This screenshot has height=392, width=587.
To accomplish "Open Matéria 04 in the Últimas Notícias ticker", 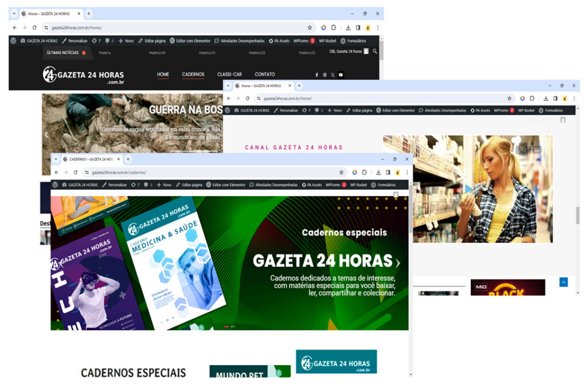I will click(157, 53).
